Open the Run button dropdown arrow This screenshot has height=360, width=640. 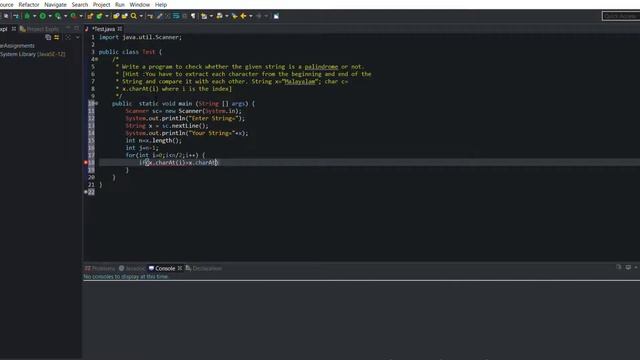pyautogui.click(x=50, y=16)
